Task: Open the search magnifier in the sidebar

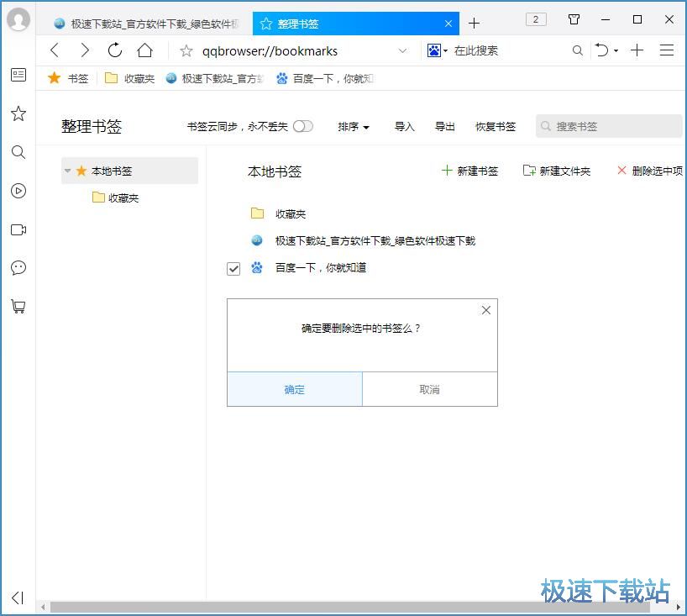Action: (18, 152)
